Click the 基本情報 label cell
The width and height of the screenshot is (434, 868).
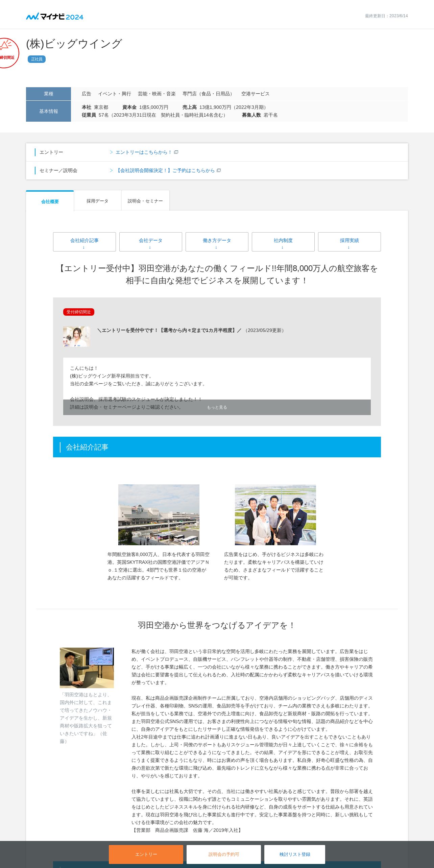pyautogui.click(x=49, y=111)
